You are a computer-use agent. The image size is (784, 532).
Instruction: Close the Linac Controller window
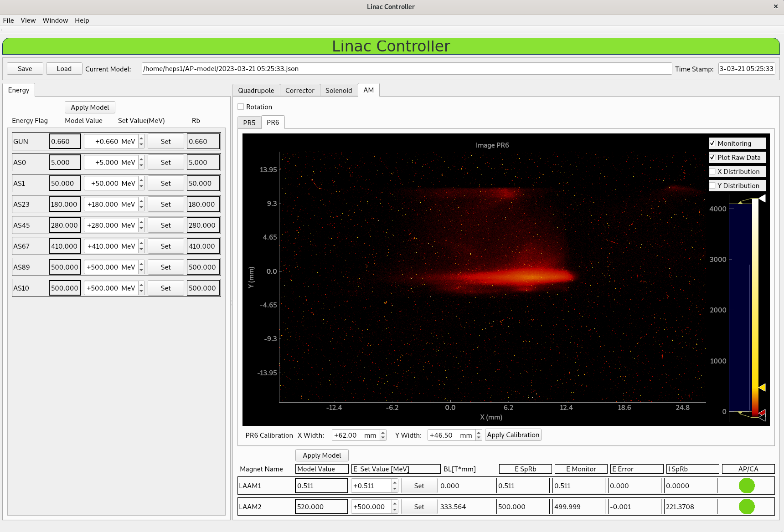(775, 6)
